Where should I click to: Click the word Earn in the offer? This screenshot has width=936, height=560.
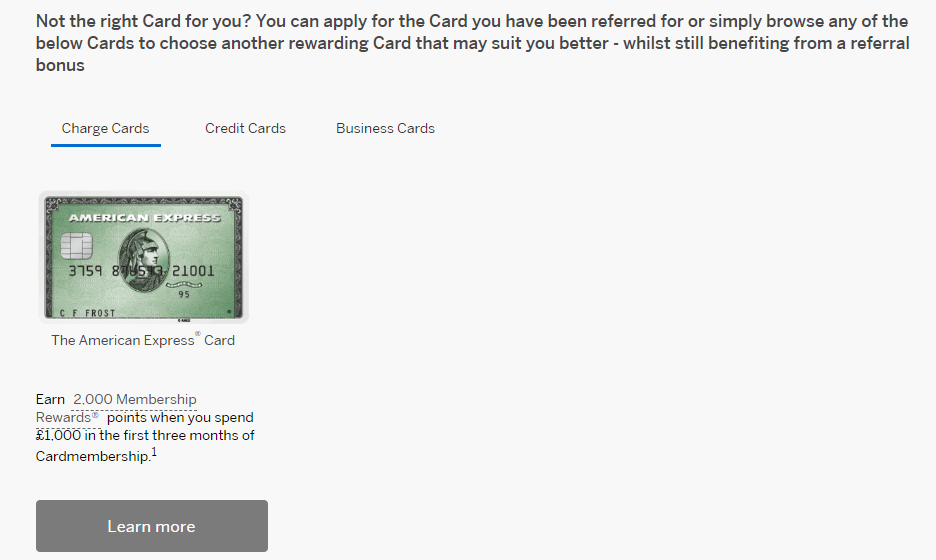(x=50, y=400)
